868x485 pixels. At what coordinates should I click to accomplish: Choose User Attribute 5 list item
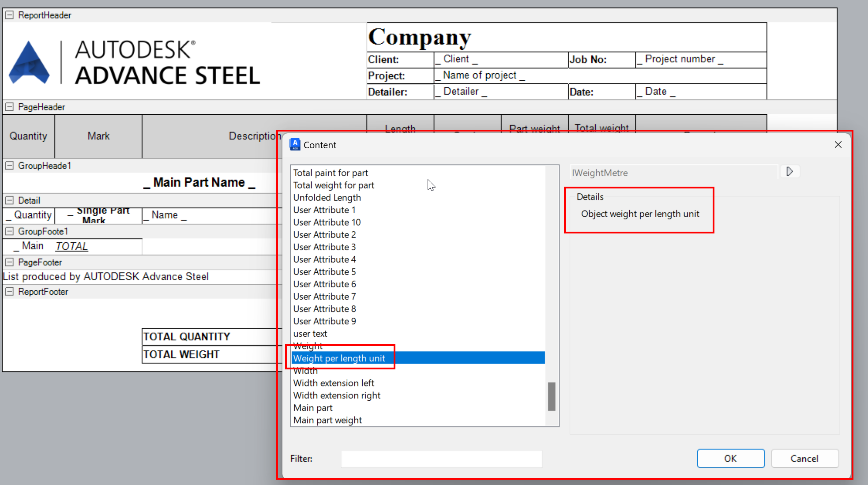324,272
